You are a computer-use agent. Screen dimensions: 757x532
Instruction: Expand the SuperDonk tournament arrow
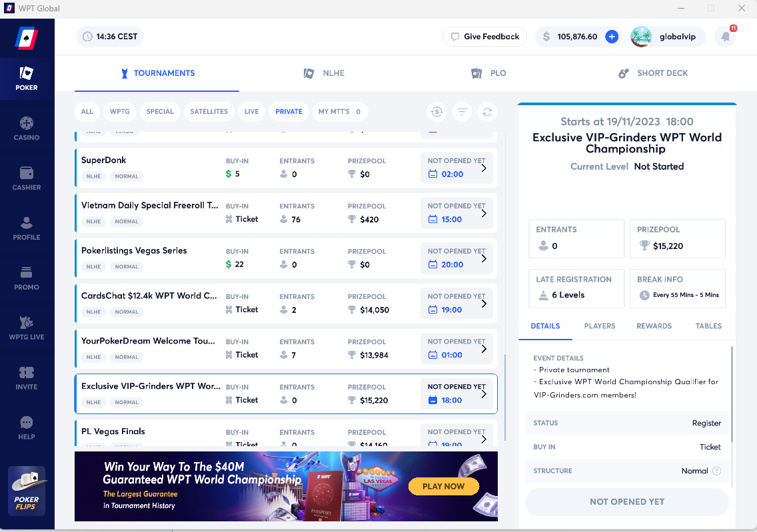[x=484, y=168]
